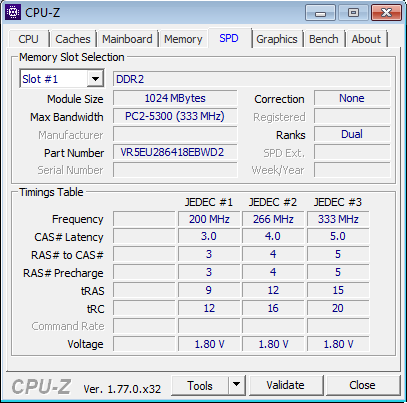Go to the Graphics tab
Viewport: 407px width, 403px height.
point(277,39)
